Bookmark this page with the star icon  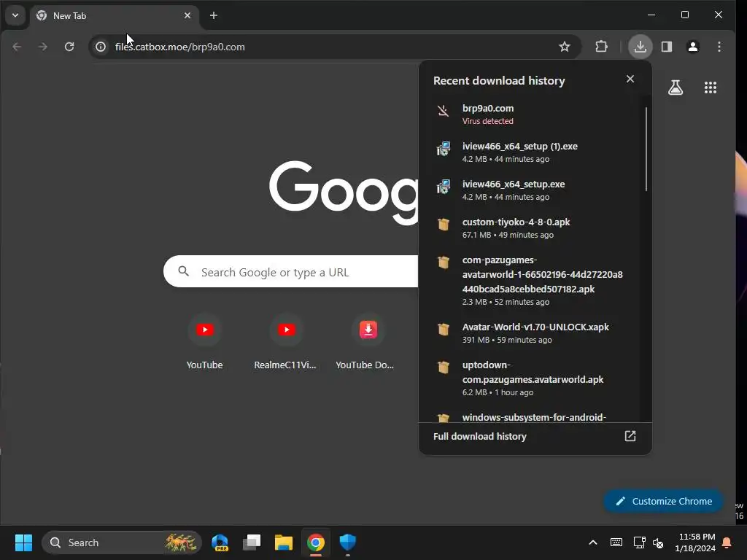point(565,47)
